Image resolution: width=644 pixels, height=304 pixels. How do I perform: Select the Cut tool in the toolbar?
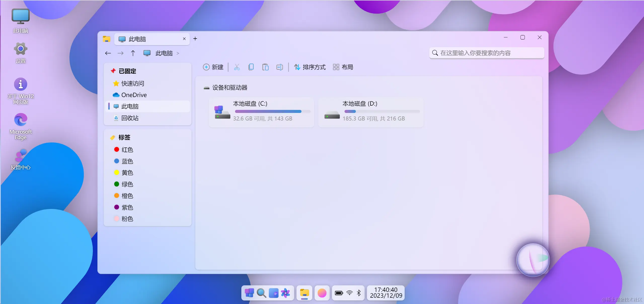click(x=236, y=67)
